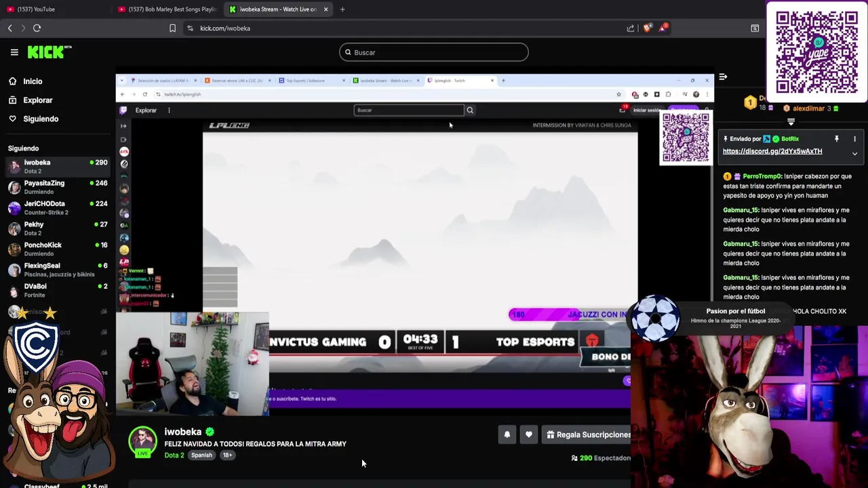Viewport: 868px width, 488px height.
Task: Select iwobeka channel in Siguiendo list
Action: pyautogui.click(x=58, y=166)
